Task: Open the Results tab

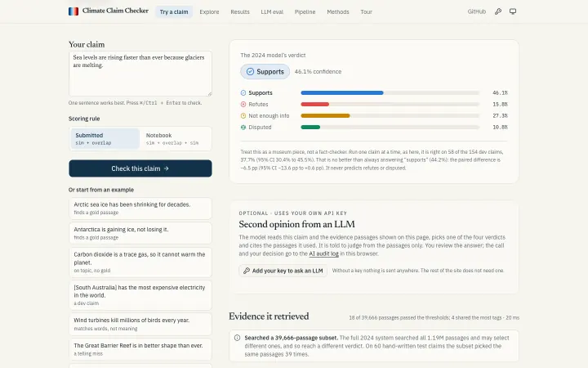Action: click(x=240, y=11)
